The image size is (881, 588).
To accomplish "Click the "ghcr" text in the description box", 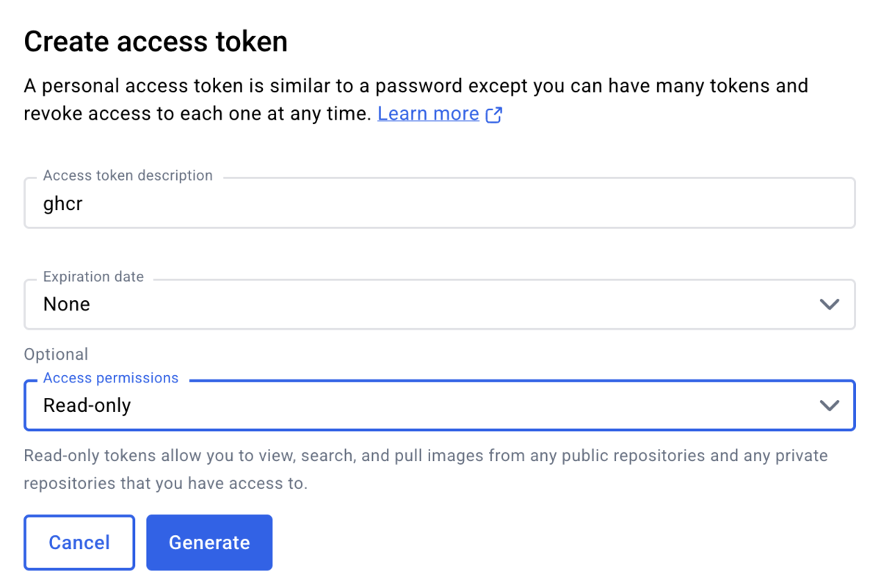I will pyautogui.click(x=63, y=203).
